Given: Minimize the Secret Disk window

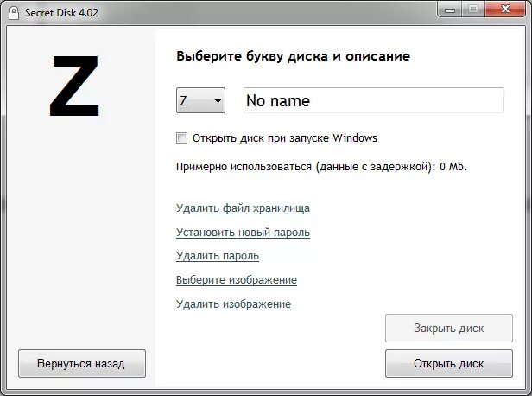Looking at the screenshot, I should tap(450, 10).
